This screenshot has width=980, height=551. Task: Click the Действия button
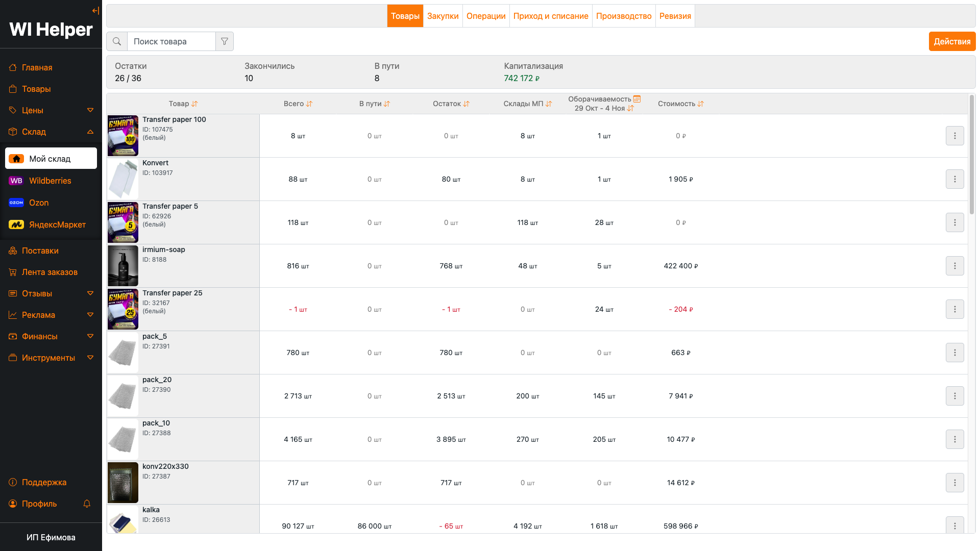[952, 41]
